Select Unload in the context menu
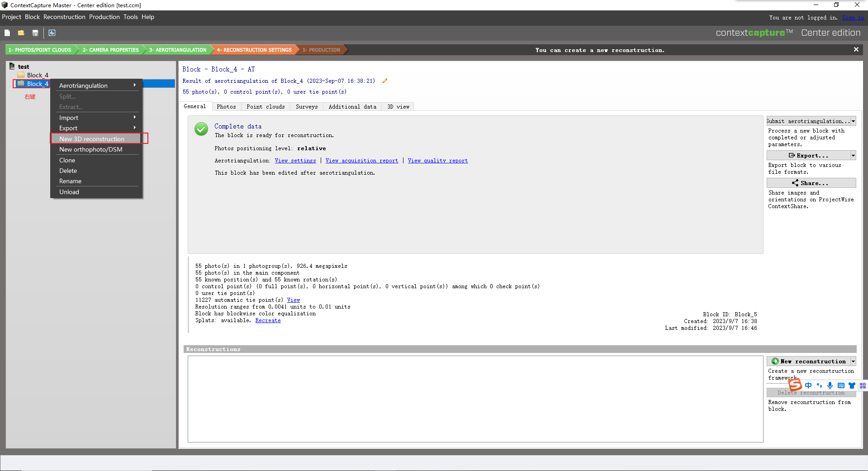Image resolution: width=868 pixels, height=471 pixels. tap(96, 192)
